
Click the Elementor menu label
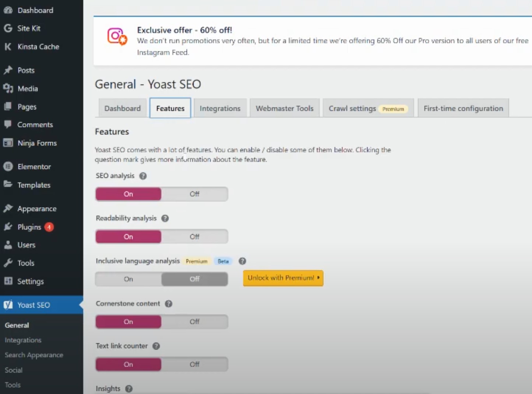click(34, 167)
